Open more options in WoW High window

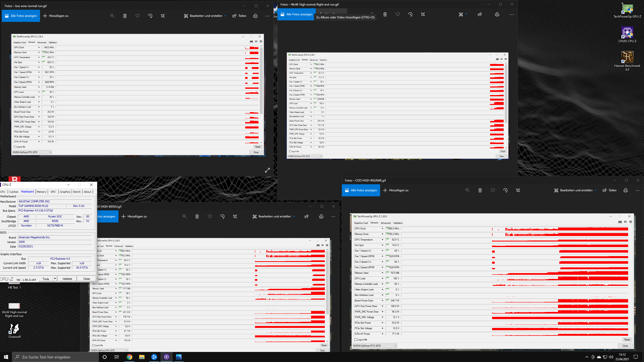pos(512,15)
